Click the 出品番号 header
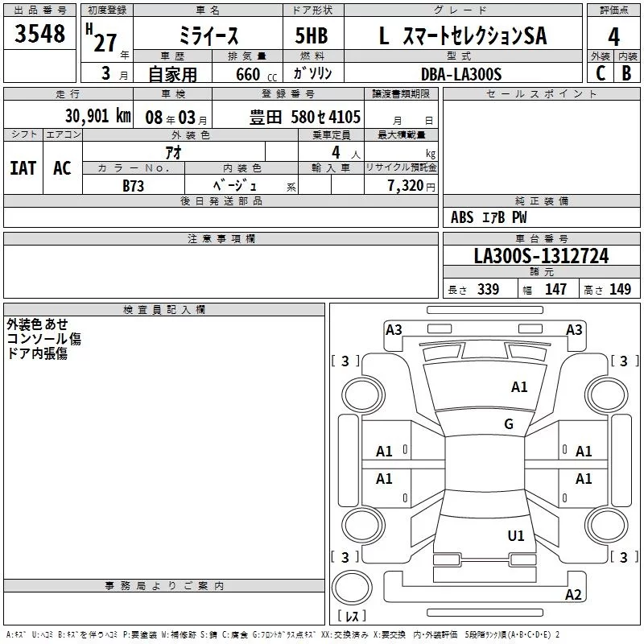 (39, 10)
